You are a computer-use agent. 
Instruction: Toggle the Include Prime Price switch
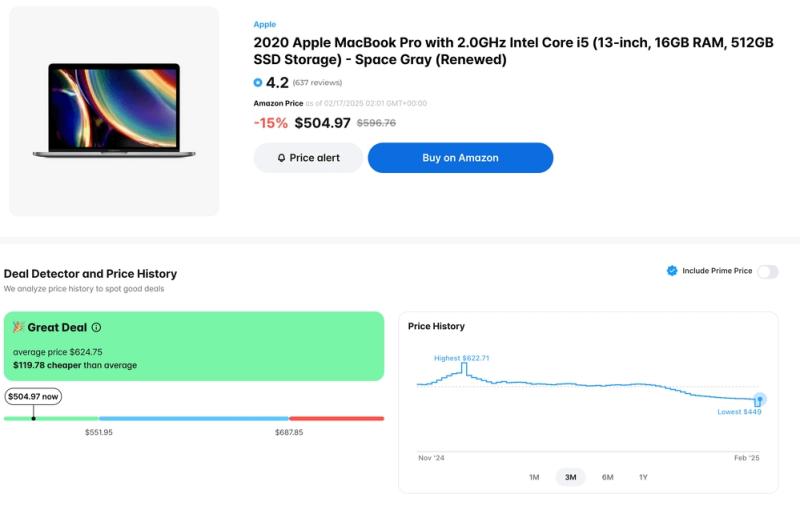(767, 271)
